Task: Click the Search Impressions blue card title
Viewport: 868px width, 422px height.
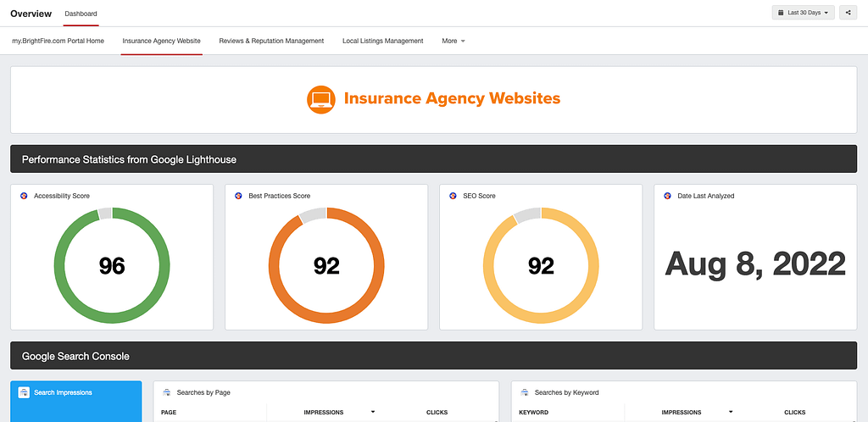Action: (63, 392)
